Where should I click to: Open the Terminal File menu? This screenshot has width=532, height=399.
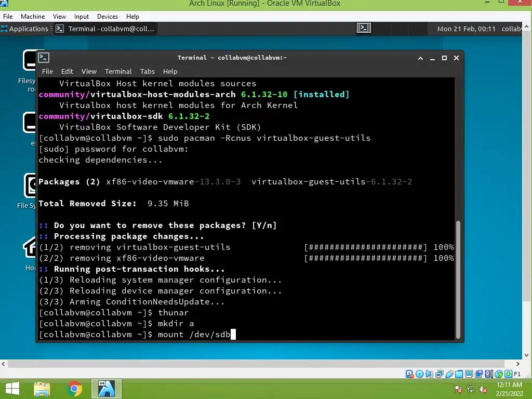click(47, 72)
